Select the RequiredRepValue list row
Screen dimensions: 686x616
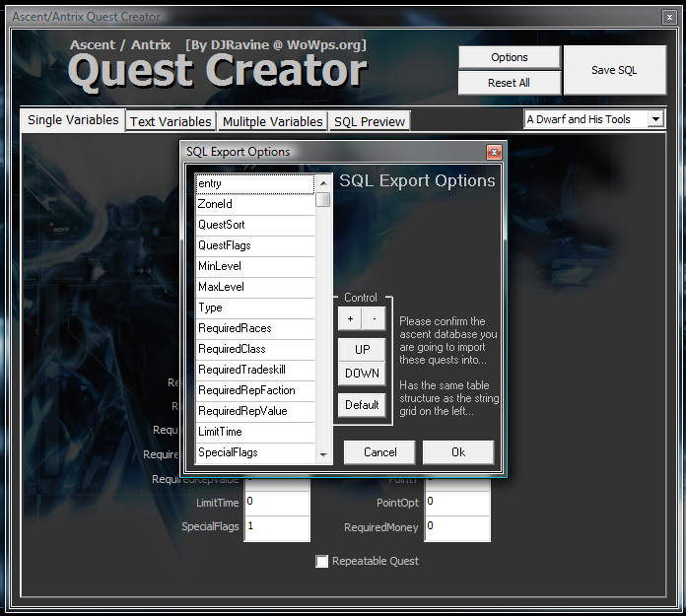click(x=255, y=411)
